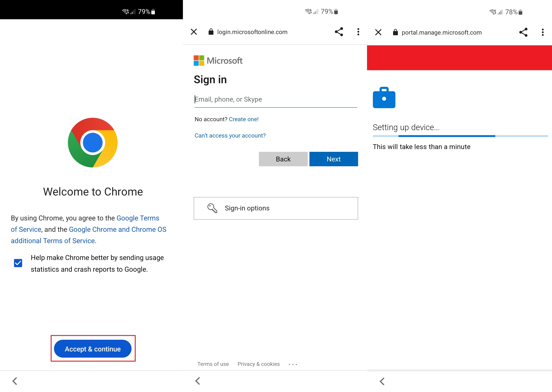Click the Microsoft logo above Sign in

coord(218,61)
